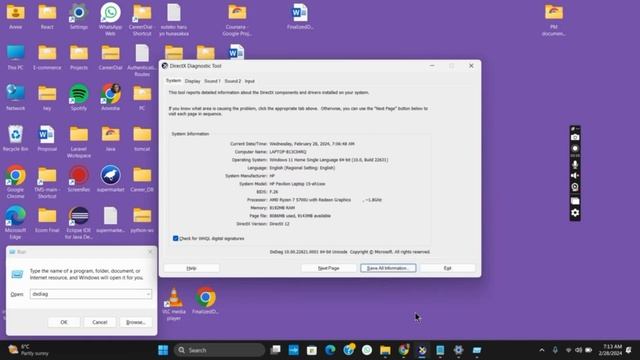
Task: Open the weather widget on taskbar
Action: pos(29,350)
